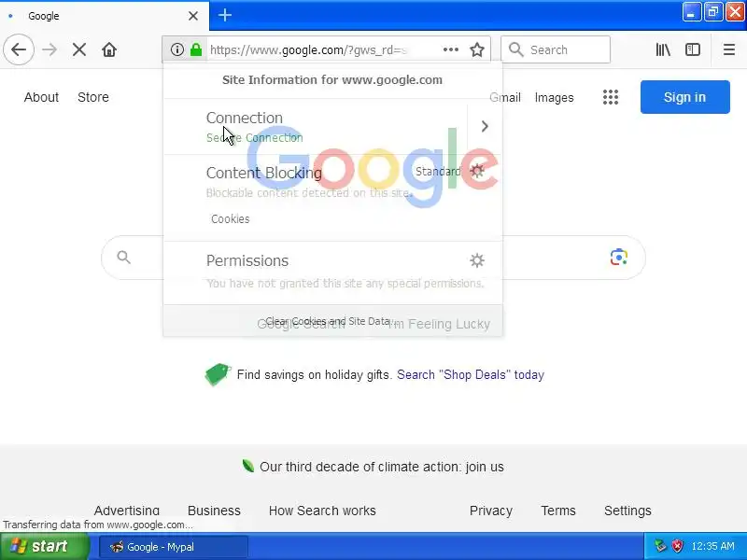Click Clear Cookies and Site Data button
Viewport: 747px width, 560px height.
(x=331, y=321)
